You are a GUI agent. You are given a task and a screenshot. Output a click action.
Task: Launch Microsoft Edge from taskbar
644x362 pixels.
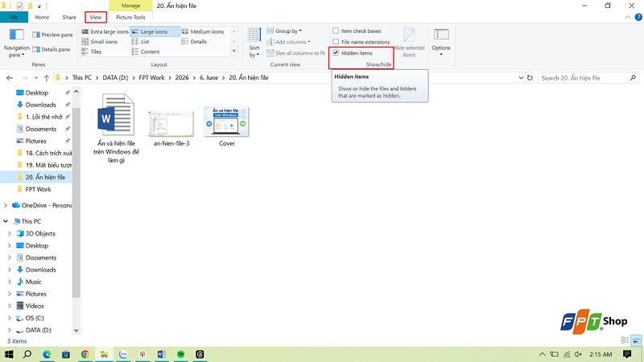click(x=47, y=354)
